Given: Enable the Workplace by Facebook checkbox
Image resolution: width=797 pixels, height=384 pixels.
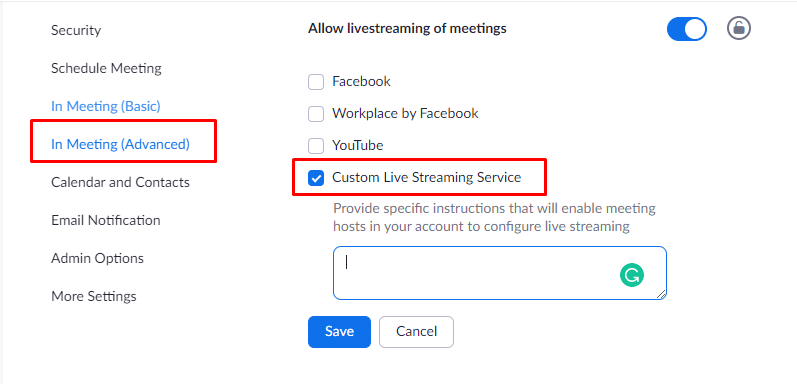Looking at the screenshot, I should [x=316, y=114].
